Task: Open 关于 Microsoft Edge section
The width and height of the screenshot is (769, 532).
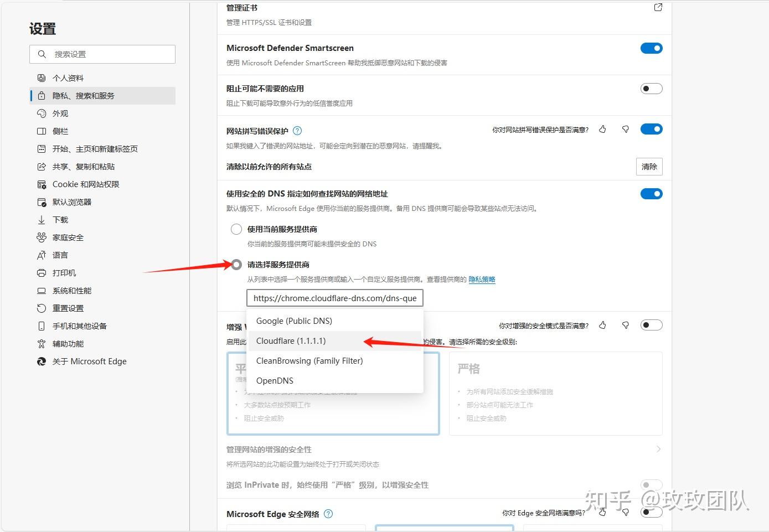Action: pos(42,361)
